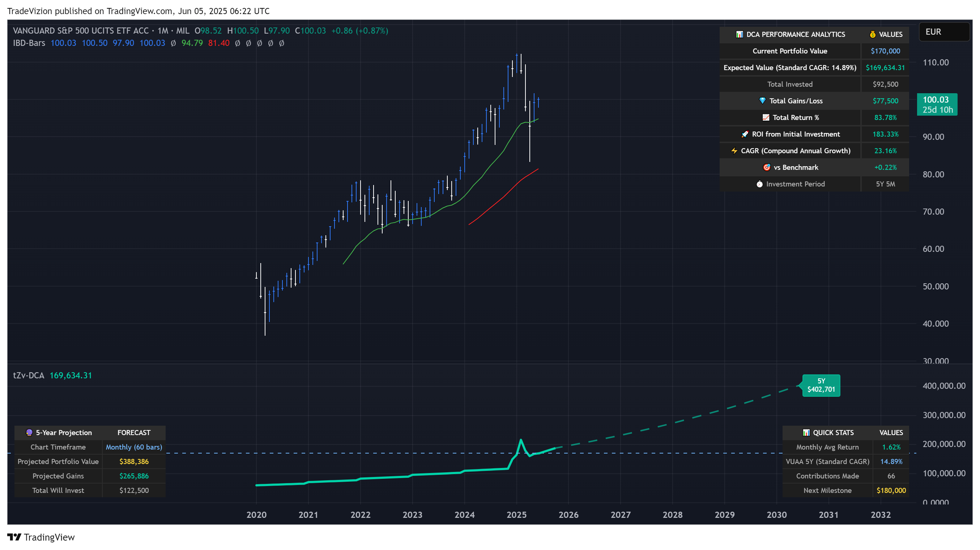Click the red 81.40 moving average value
980x550 pixels.
[219, 43]
